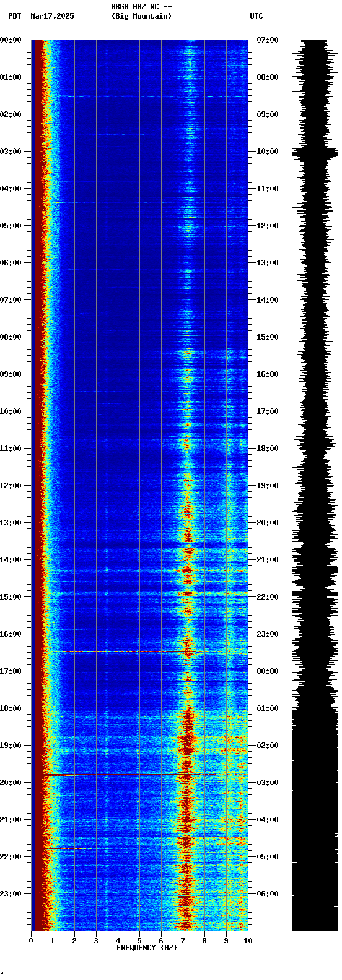Click the 18:00 label on PDT axis
Screen dimensions: 342x980
[11, 708]
